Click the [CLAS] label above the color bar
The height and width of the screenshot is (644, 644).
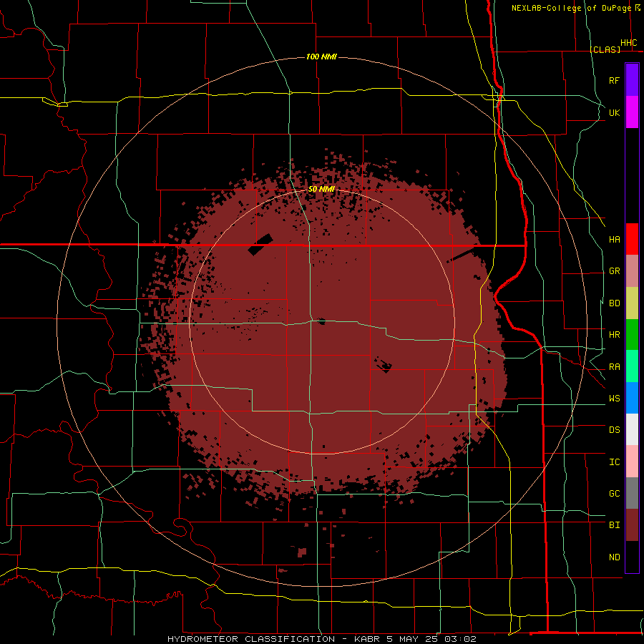click(x=605, y=49)
